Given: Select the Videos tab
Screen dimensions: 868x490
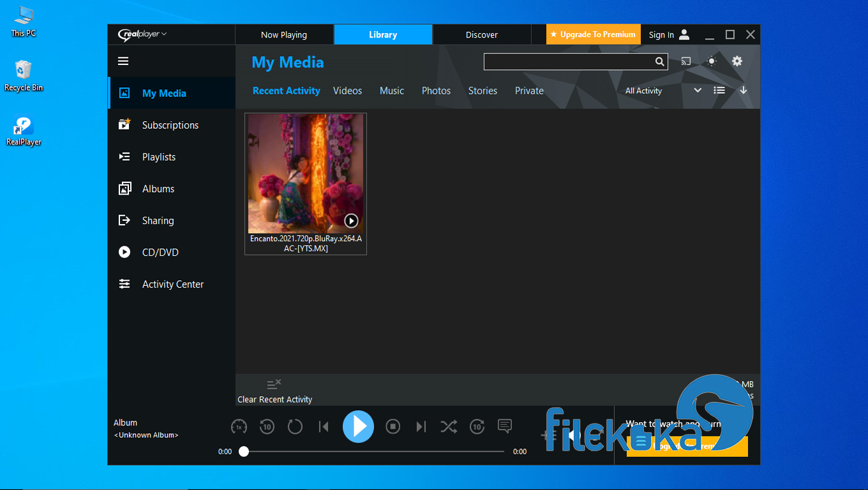Looking at the screenshot, I should coord(347,91).
